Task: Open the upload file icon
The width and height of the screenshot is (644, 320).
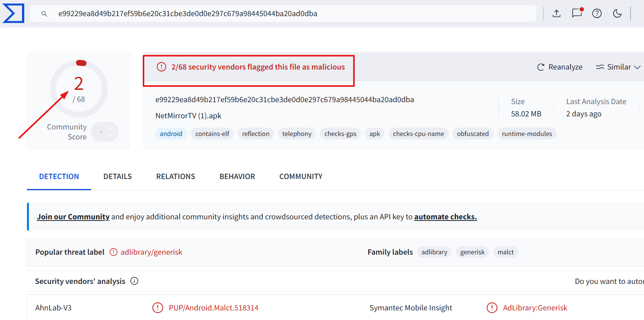Action: click(556, 14)
